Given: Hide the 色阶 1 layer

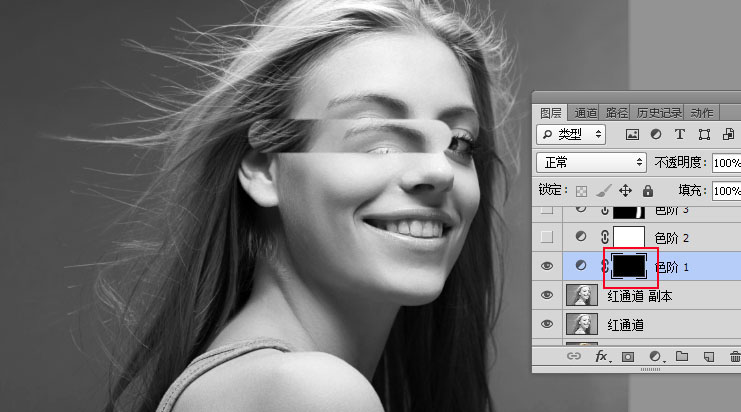Looking at the screenshot, I should (547, 266).
